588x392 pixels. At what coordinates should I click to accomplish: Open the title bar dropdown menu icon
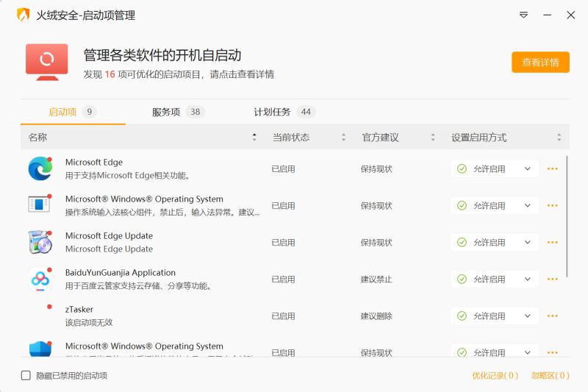(x=523, y=15)
